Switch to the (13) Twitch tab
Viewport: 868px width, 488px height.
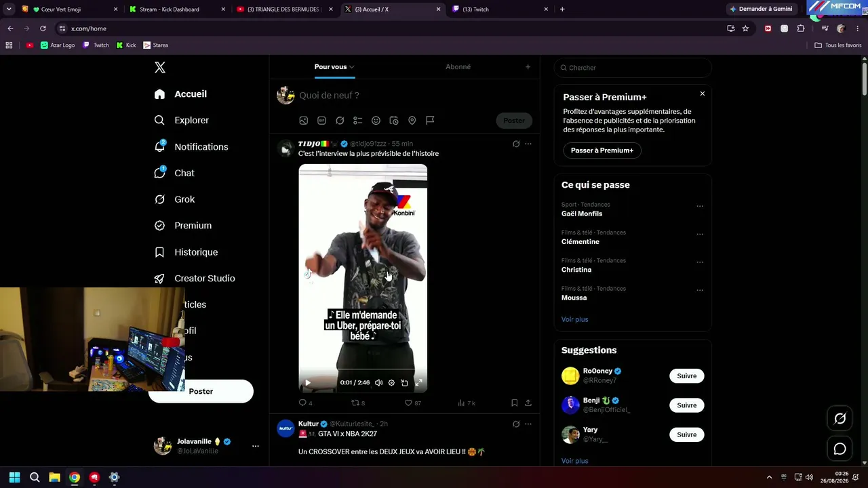click(500, 9)
